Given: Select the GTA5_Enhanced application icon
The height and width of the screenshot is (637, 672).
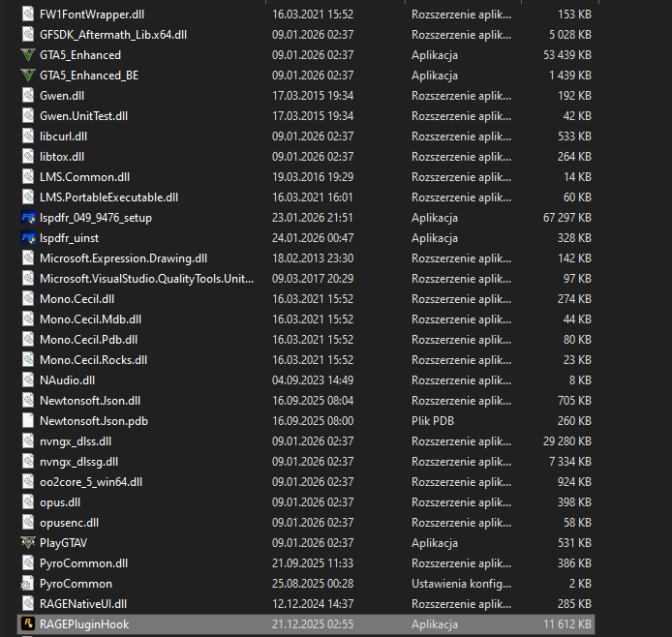Looking at the screenshot, I should coord(28,55).
